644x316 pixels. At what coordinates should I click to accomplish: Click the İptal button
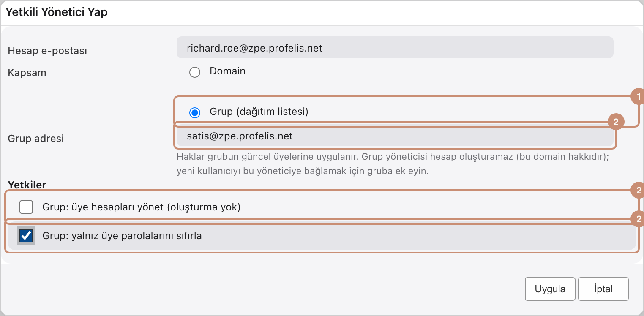tap(603, 289)
